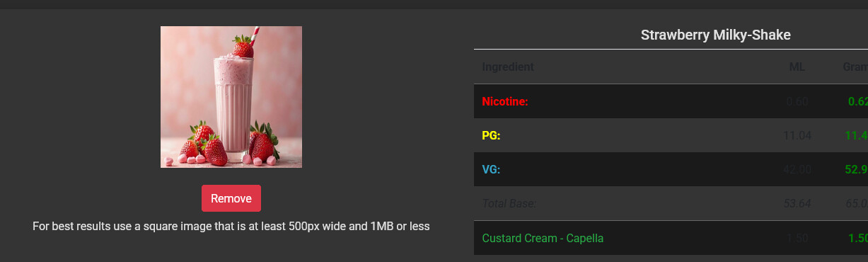Select the red Nicotine row label
The image size is (868, 262).
click(505, 101)
